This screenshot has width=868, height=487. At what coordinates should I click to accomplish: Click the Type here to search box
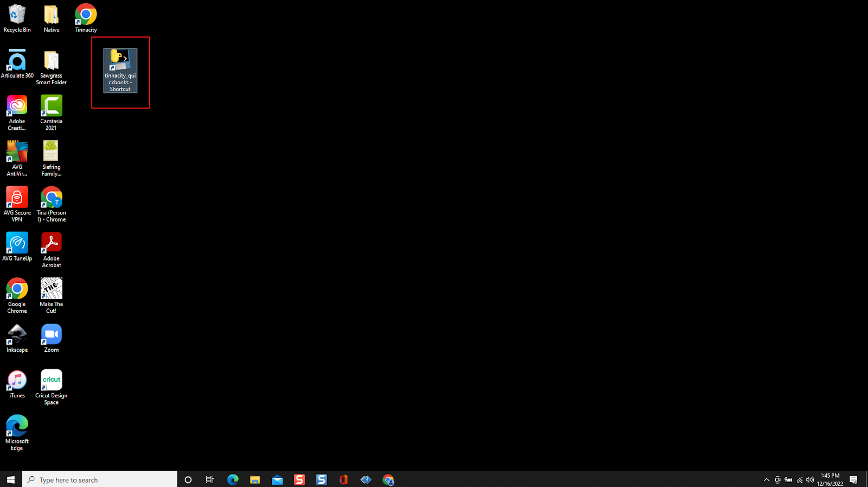(100, 479)
